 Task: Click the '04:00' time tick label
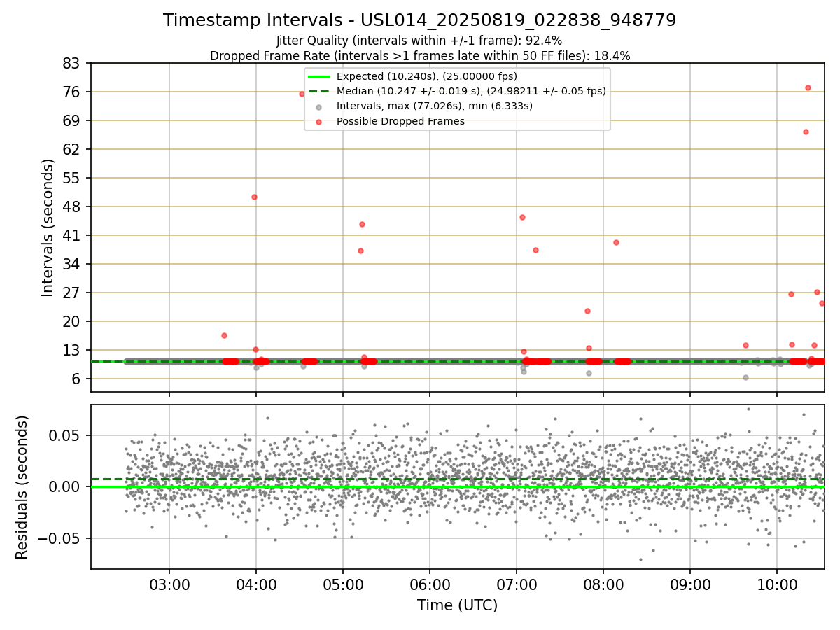tap(256, 584)
